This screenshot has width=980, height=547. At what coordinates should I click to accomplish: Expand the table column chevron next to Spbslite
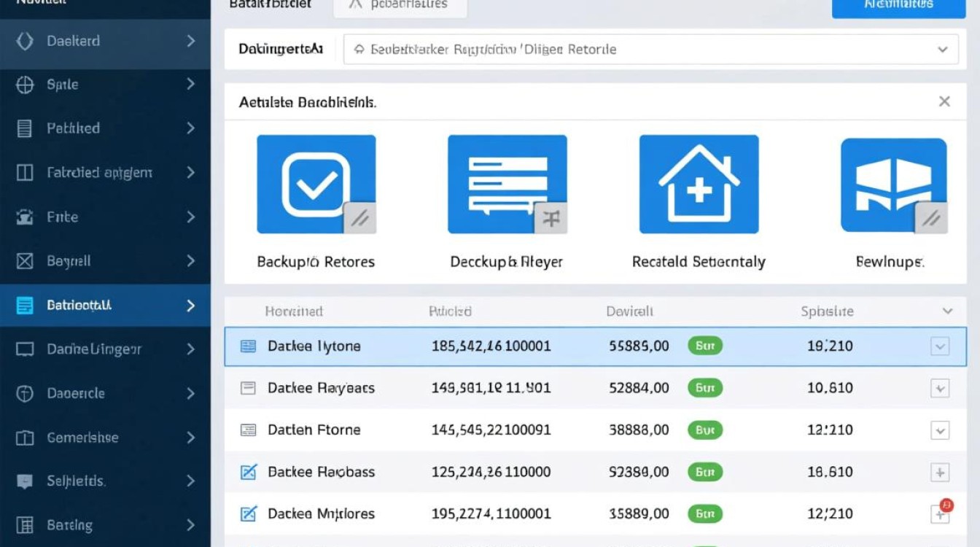click(947, 311)
